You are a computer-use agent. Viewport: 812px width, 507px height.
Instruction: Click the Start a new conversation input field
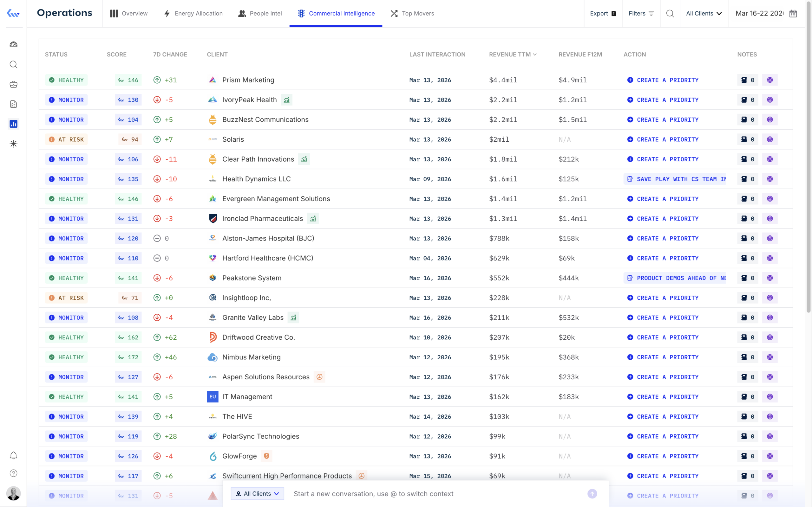(374, 494)
